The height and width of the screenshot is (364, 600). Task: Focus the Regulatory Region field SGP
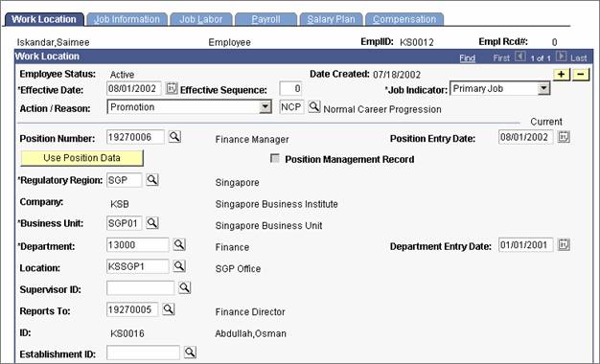[x=124, y=180]
